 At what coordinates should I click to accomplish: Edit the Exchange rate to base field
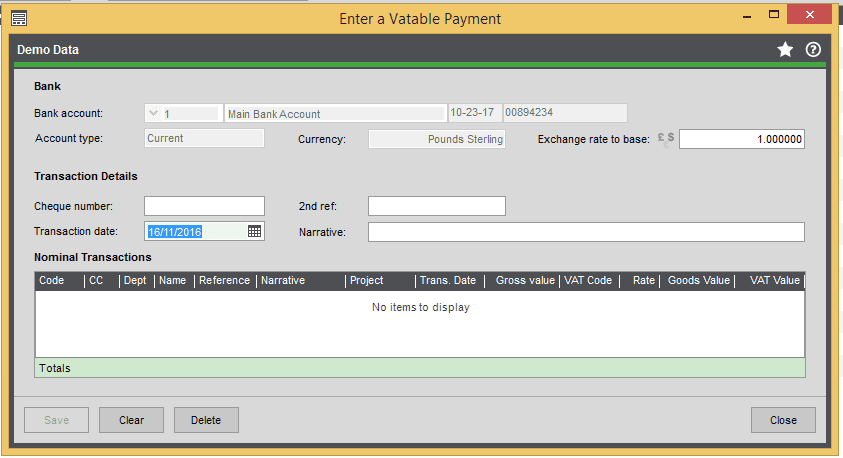tap(742, 139)
